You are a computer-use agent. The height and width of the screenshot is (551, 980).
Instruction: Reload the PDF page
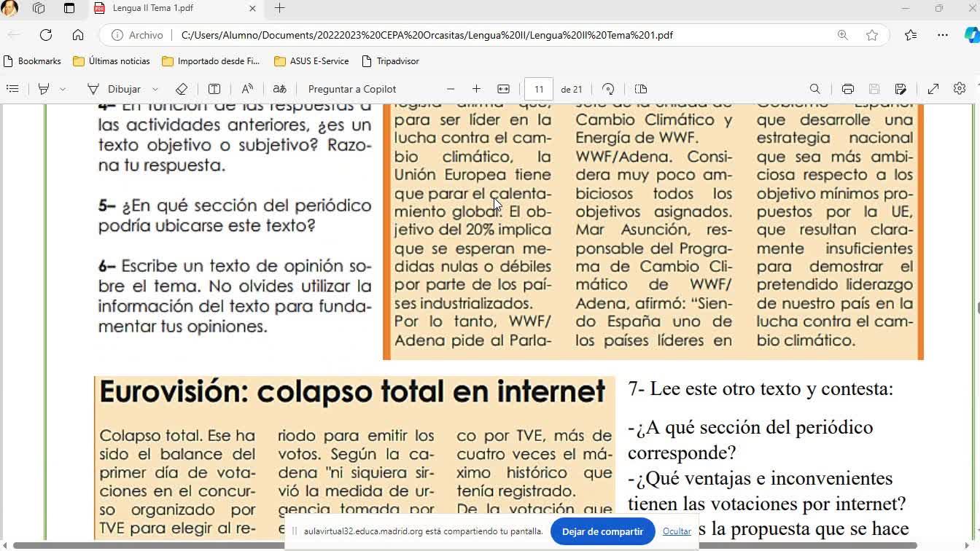point(46,35)
